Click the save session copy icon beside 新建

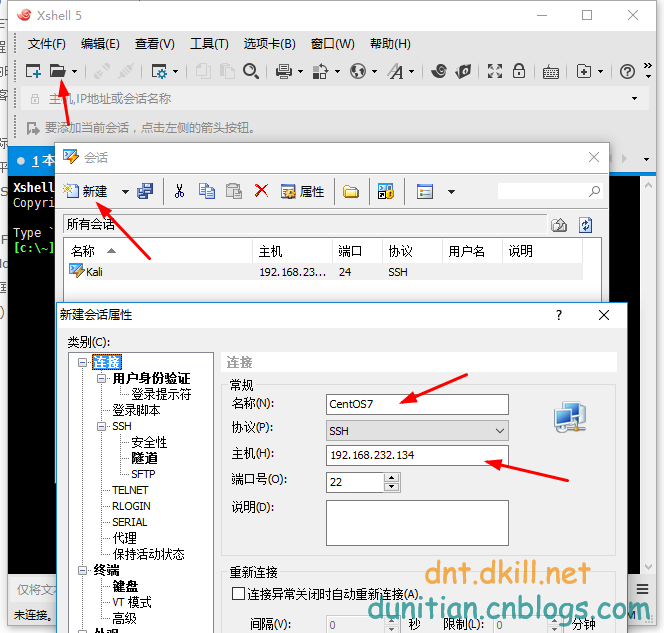tap(145, 191)
